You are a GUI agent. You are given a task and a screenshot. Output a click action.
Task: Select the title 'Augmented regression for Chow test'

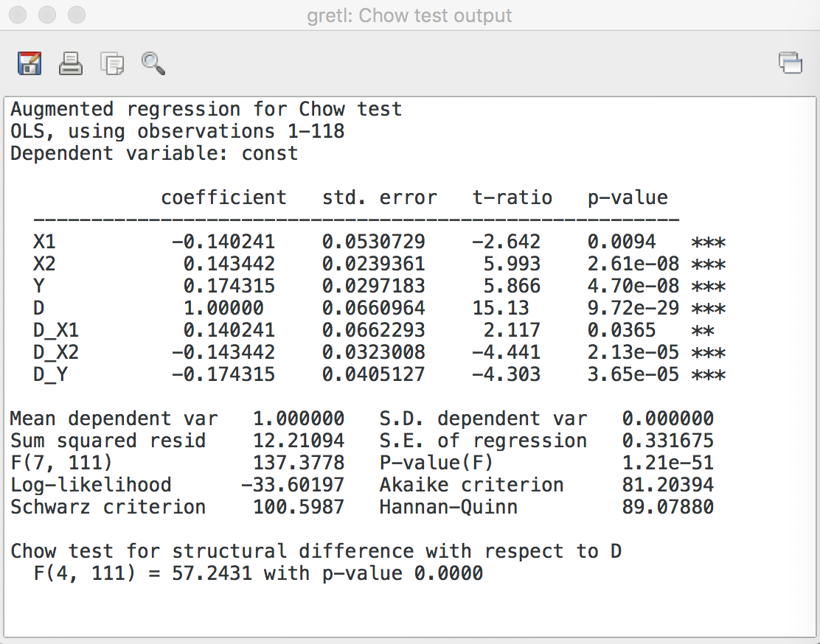[x=206, y=109]
